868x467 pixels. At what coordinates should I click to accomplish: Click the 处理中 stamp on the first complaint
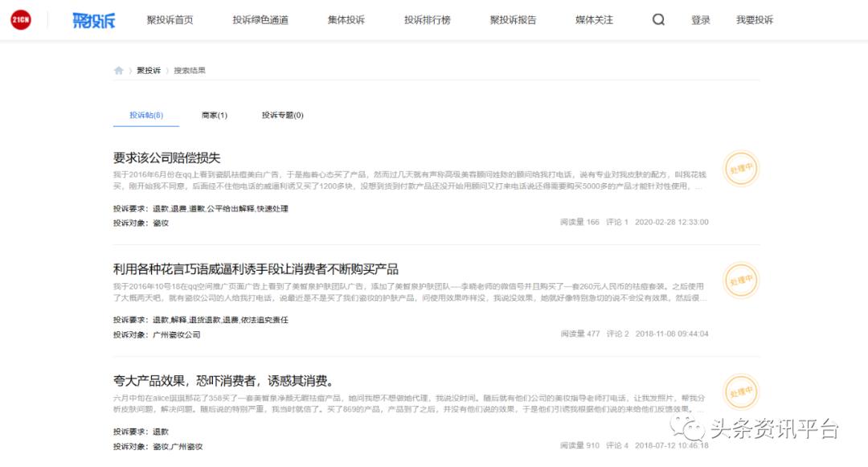point(740,170)
